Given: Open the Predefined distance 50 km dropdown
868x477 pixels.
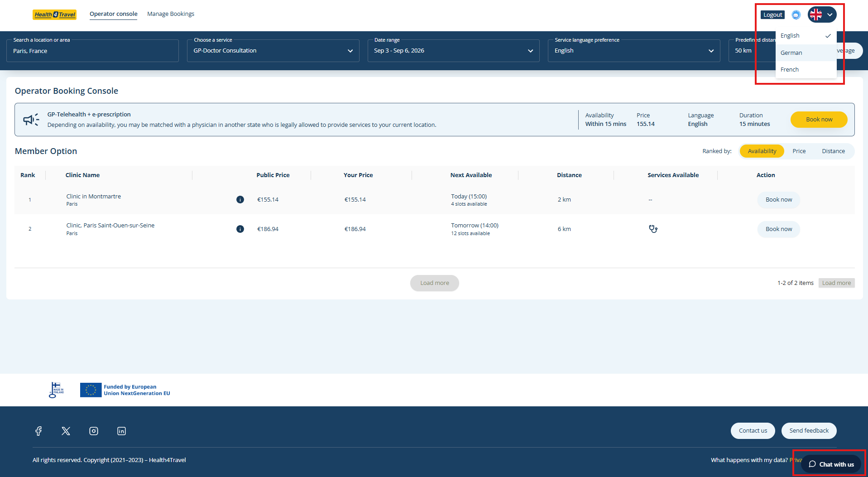Looking at the screenshot, I should point(752,51).
